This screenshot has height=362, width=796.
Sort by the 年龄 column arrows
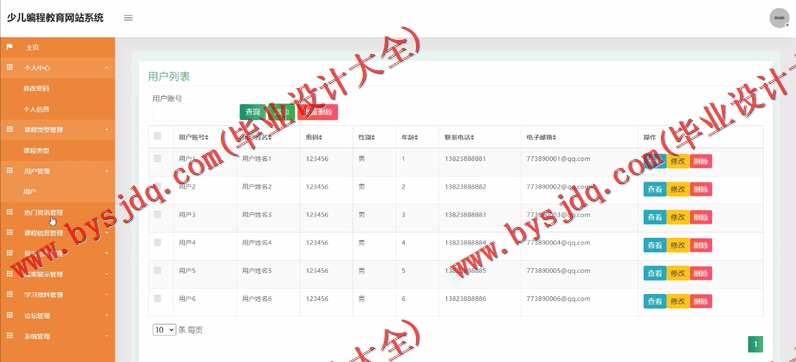click(417, 138)
